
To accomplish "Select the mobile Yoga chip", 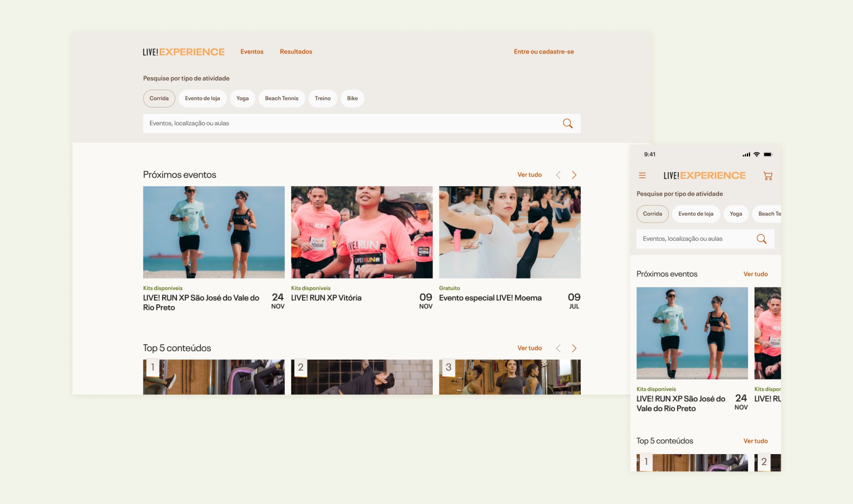I will [736, 214].
